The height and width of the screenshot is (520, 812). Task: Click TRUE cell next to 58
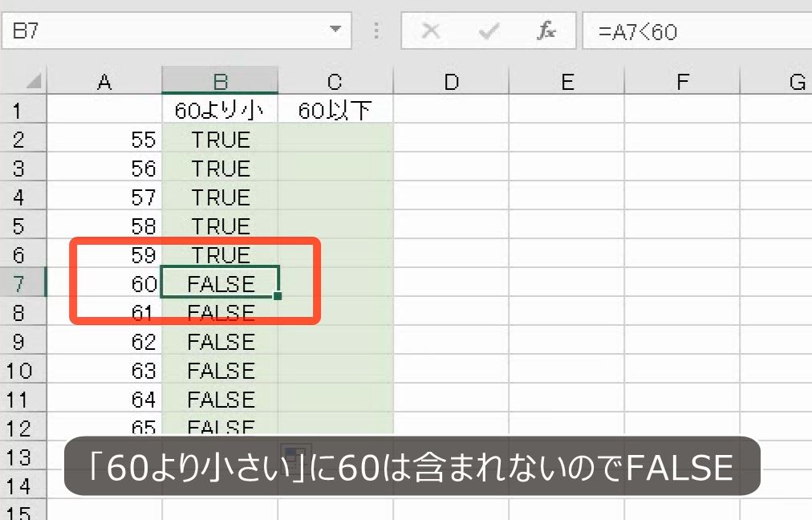pos(220,225)
